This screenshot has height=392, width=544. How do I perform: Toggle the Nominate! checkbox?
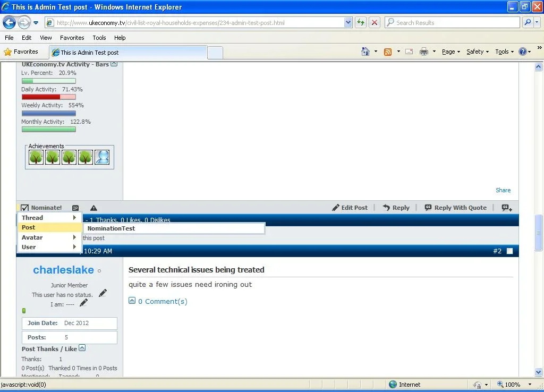24,208
